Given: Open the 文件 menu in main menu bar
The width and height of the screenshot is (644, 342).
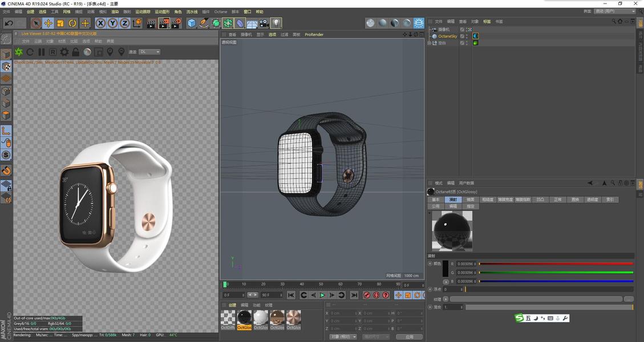Looking at the screenshot, I should [6, 12].
